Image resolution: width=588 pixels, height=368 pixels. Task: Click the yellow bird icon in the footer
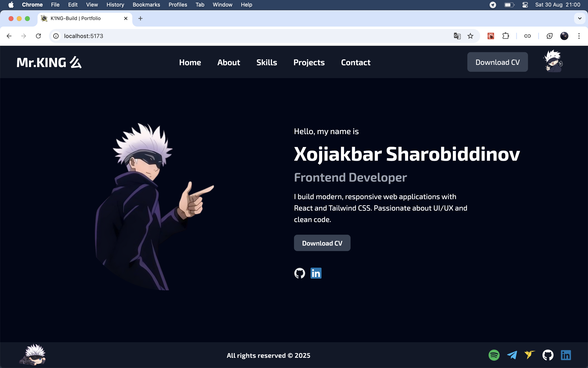point(530,355)
